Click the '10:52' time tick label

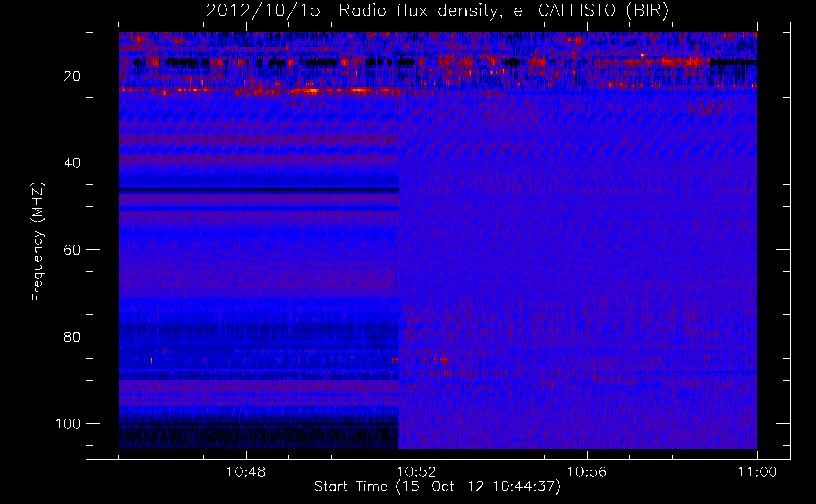pos(416,472)
